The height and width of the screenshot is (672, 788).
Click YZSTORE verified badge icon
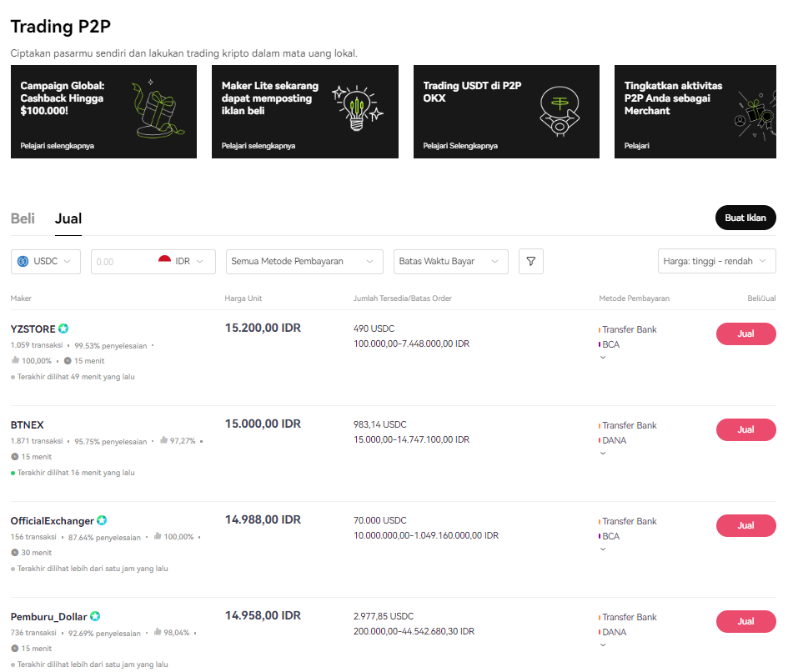pyautogui.click(x=63, y=328)
